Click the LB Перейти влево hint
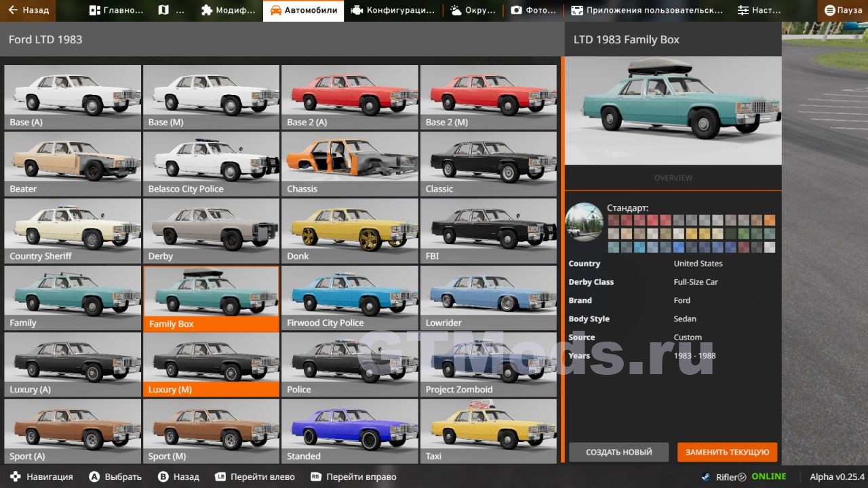 (x=255, y=476)
